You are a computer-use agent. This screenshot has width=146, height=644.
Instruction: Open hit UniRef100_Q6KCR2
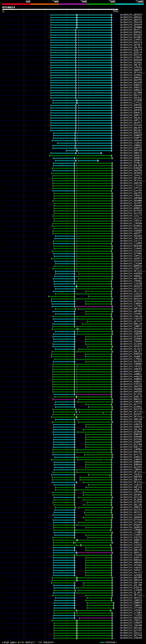(131, 20)
